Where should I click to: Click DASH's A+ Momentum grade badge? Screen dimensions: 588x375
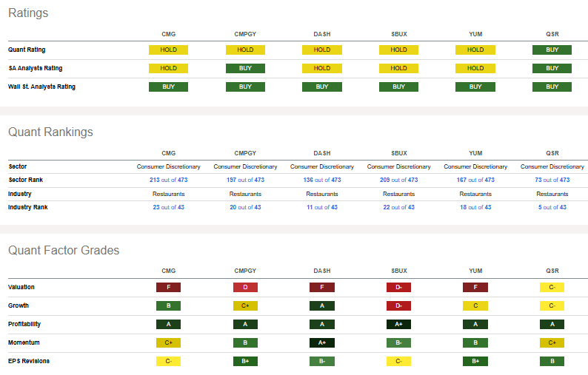coord(322,342)
